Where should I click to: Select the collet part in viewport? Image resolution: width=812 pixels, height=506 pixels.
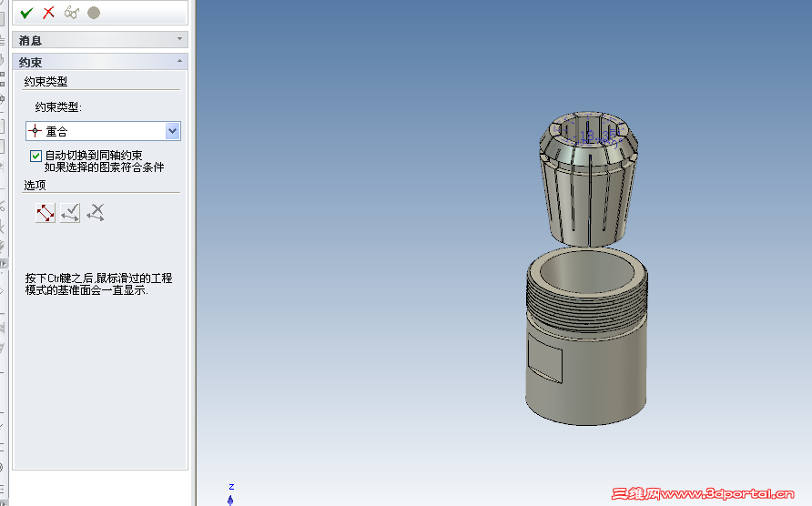pyautogui.click(x=588, y=178)
